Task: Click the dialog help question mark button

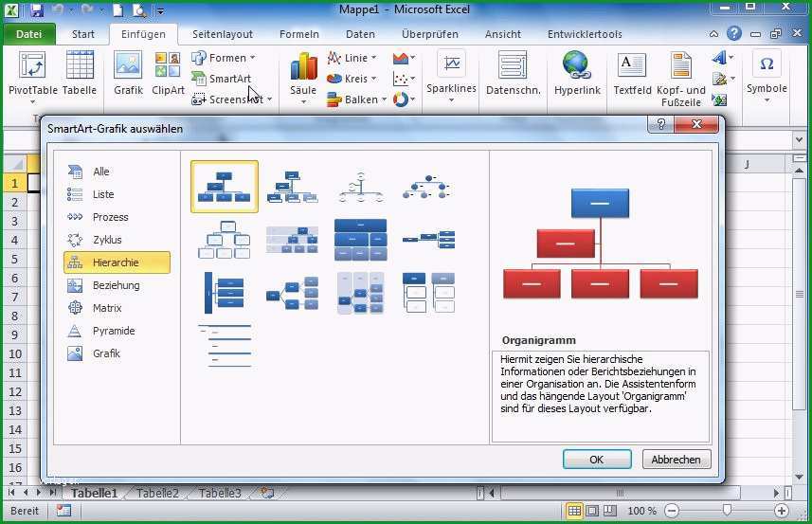Action: 660,124
